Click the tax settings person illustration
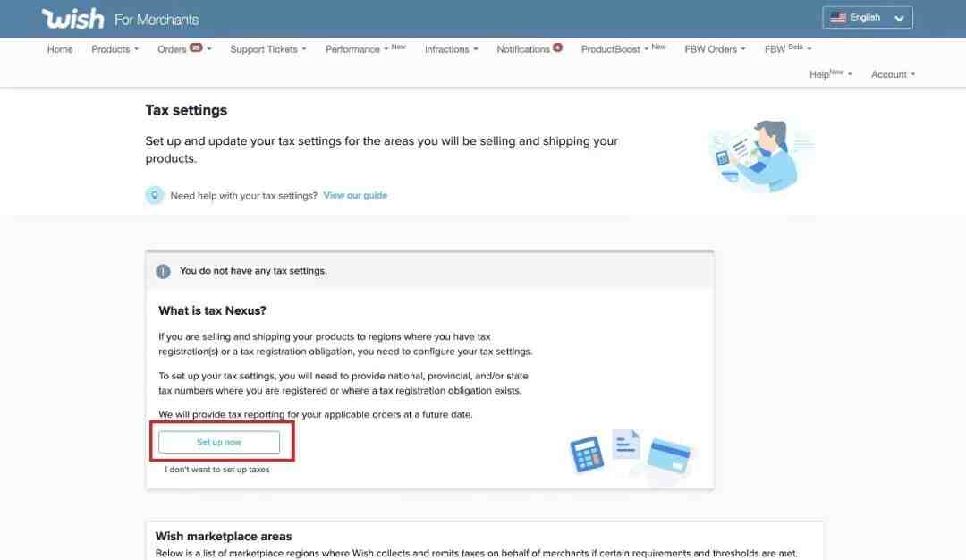966x560 pixels. [x=761, y=156]
